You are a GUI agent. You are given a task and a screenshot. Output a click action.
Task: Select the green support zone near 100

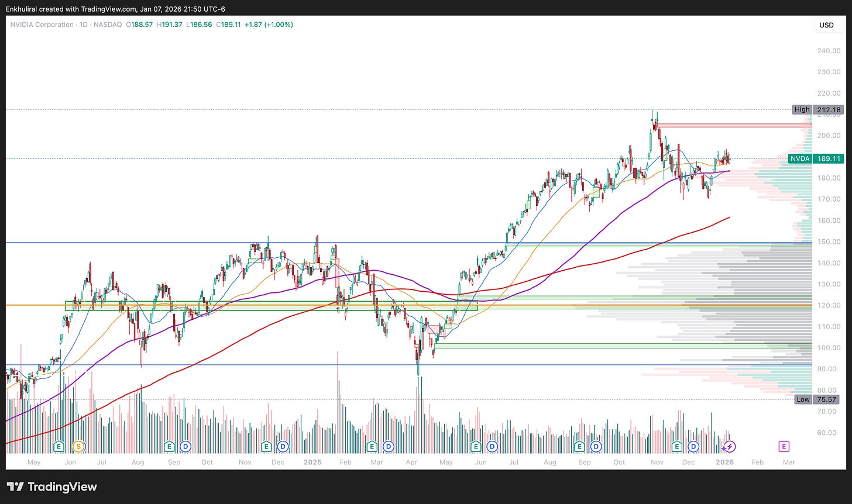pyautogui.click(x=623, y=346)
